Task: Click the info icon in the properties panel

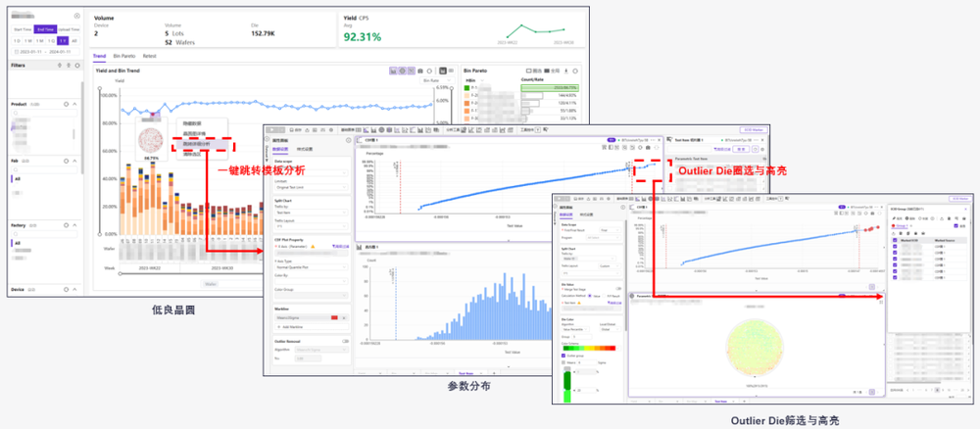Action: tap(349, 140)
